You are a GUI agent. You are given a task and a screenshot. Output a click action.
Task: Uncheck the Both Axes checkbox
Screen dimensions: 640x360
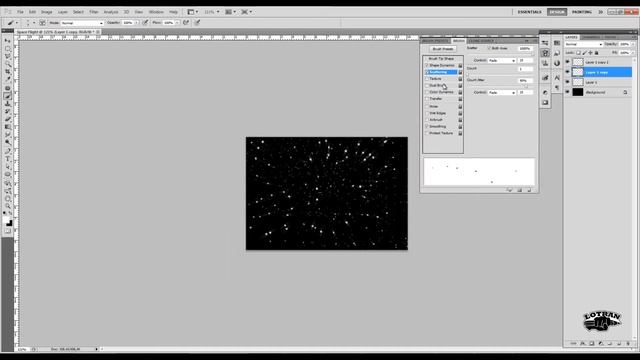489,48
